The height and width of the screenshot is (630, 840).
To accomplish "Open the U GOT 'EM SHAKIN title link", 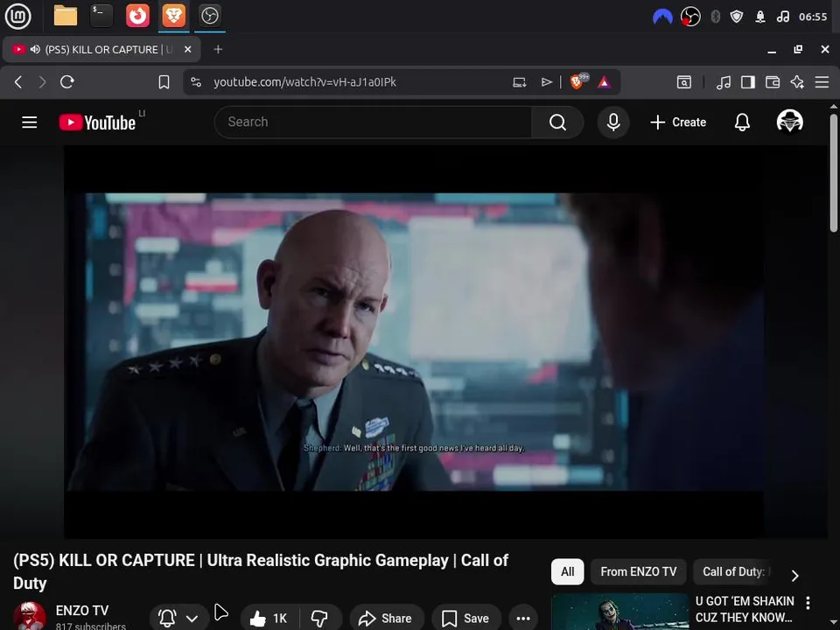I will [745, 609].
